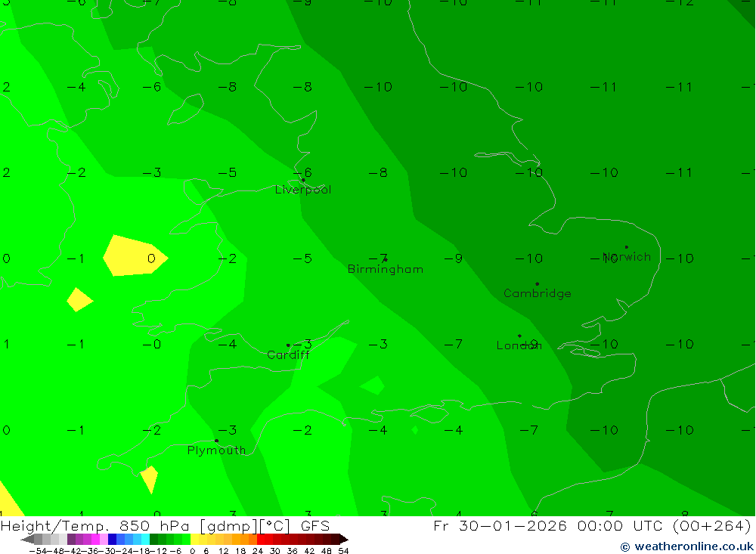Image resolution: width=756 pixels, height=554 pixels.
Task: Pick the cyan legend swatch above -18
Action: [145, 539]
